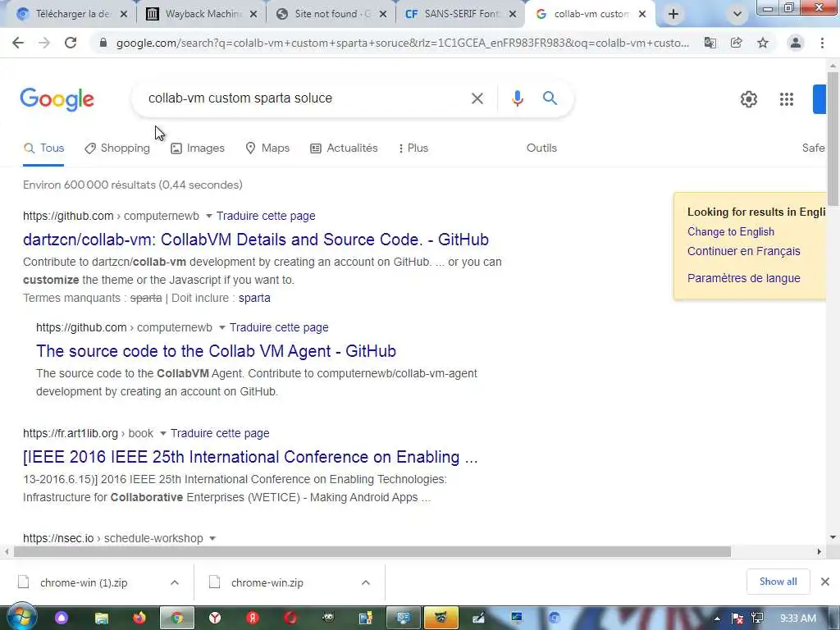Open the chrome-win.zip downloaded file
The image size is (840, 630).
click(267, 582)
